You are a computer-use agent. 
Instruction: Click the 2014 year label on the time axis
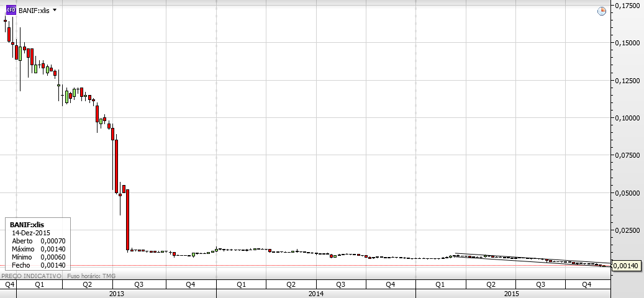316,294
